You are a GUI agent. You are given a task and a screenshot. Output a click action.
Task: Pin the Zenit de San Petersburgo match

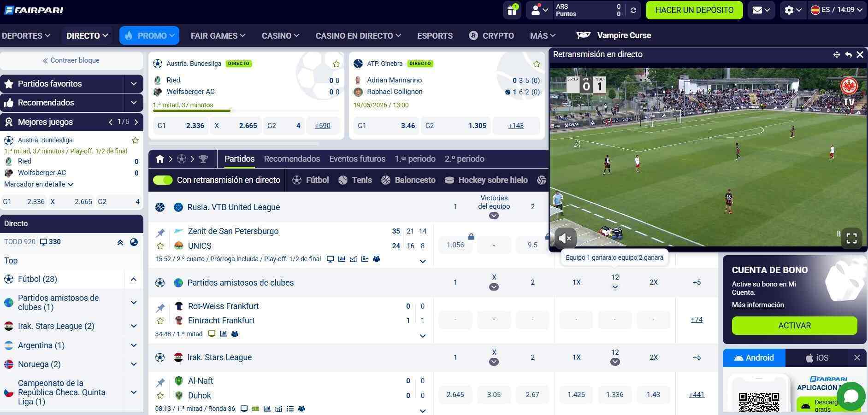[x=160, y=233]
